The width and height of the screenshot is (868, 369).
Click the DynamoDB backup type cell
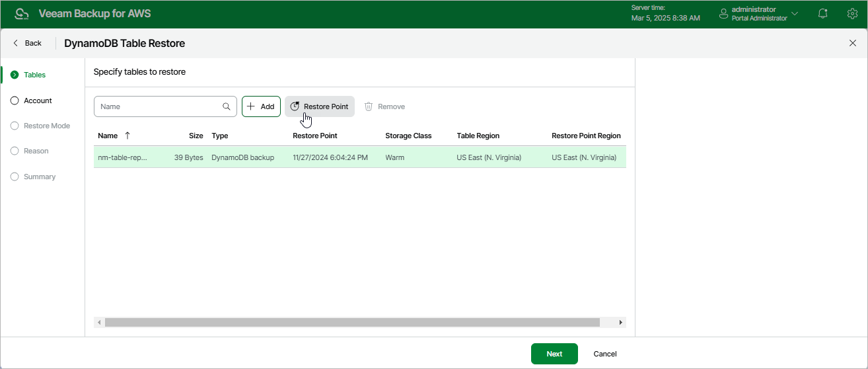tap(242, 157)
